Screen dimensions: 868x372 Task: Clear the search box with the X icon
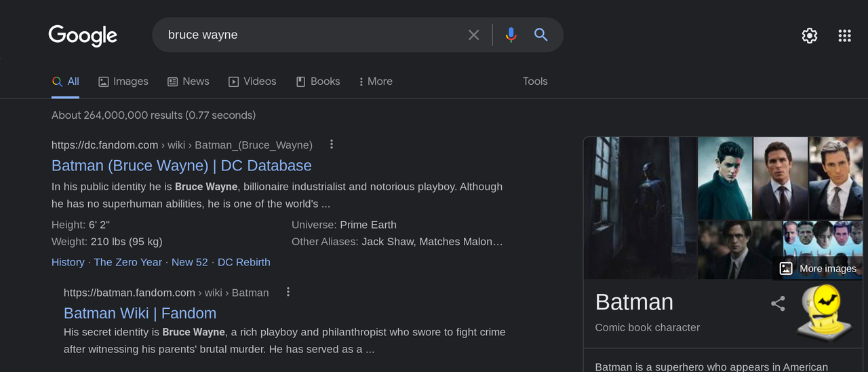473,35
